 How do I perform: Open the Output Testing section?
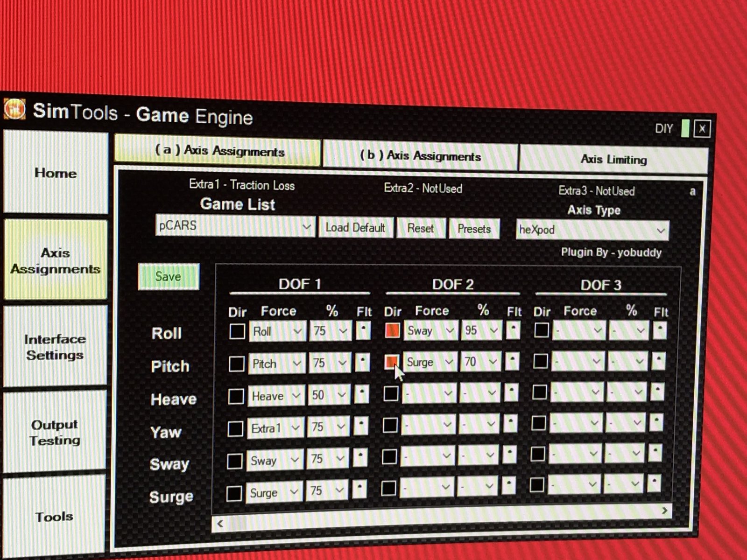(x=55, y=432)
